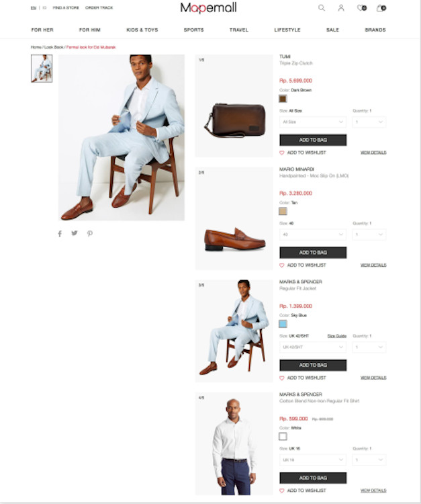
Task: Select the look thumbnail image
Action: [x=42, y=69]
